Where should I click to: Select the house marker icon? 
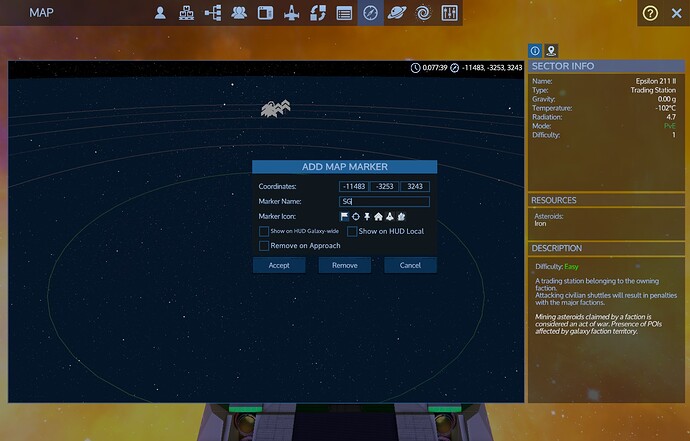(x=378, y=216)
